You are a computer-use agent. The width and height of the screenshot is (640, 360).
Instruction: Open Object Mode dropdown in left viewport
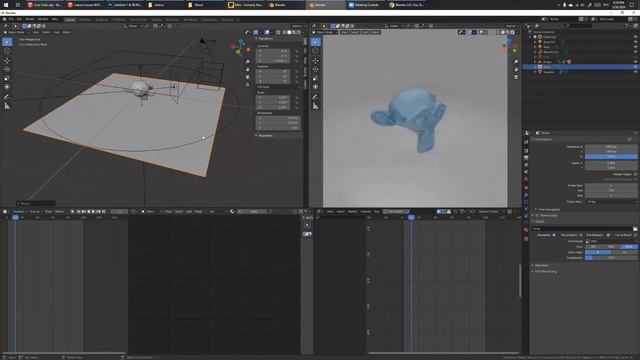click(17, 32)
